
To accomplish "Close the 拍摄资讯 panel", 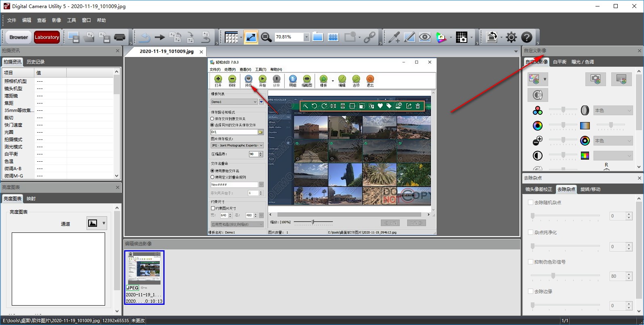I will [118, 51].
